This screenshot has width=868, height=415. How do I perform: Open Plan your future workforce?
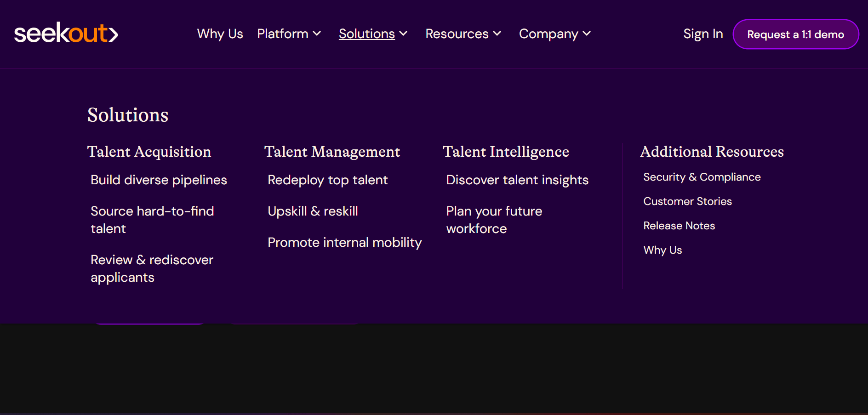(x=494, y=220)
